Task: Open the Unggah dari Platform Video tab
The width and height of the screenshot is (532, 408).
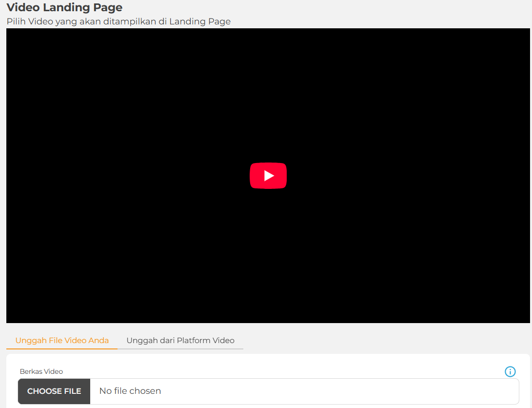Action: point(180,341)
